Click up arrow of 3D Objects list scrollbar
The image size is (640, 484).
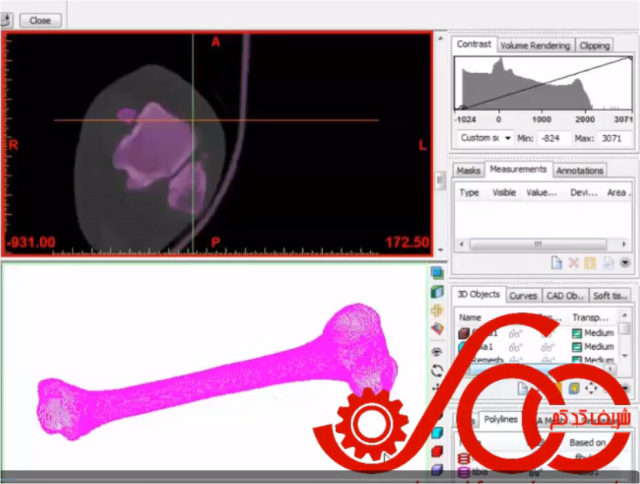pos(624,315)
